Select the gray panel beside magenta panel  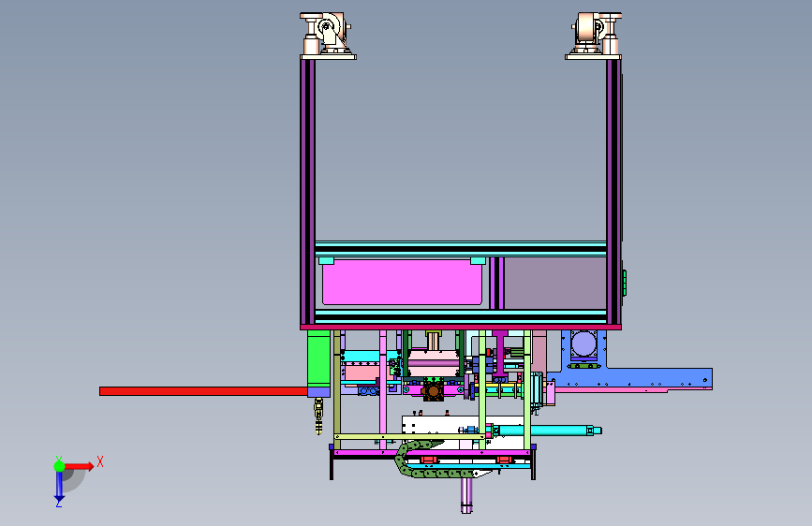[x=555, y=284]
